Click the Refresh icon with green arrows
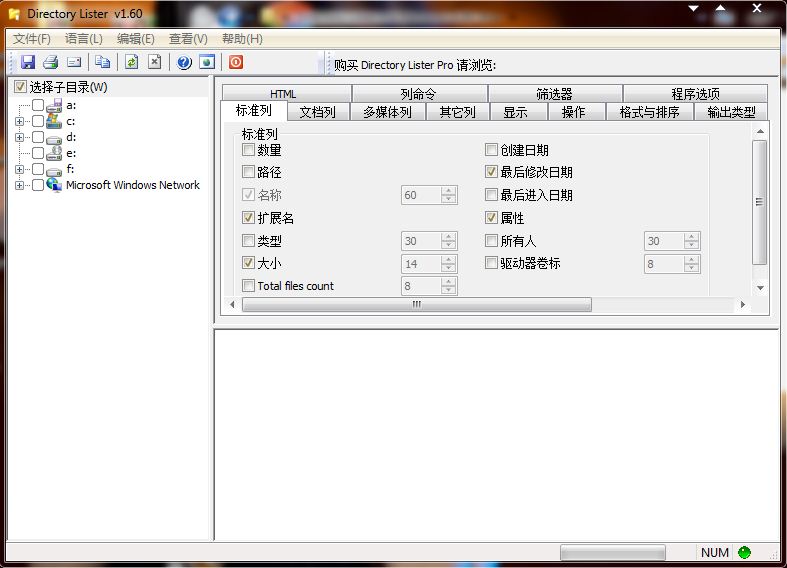Viewport: 787px width, 568px height. tap(131, 62)
